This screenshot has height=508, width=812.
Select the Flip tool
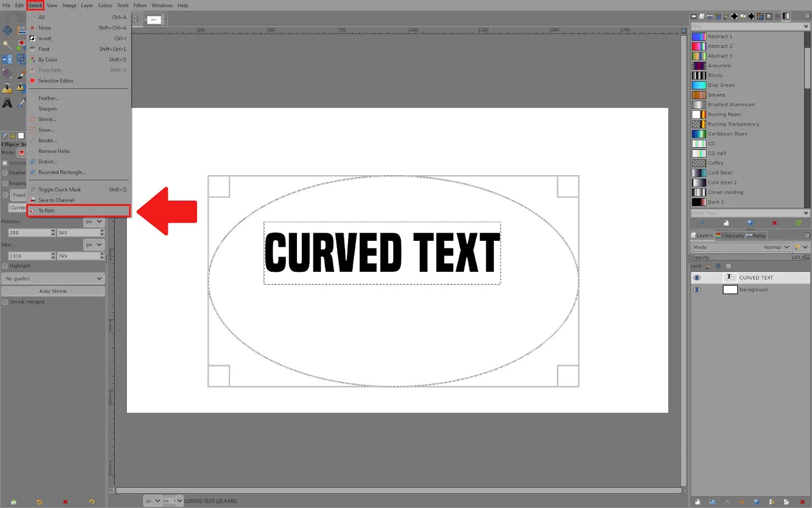click(x=7, y=59)
